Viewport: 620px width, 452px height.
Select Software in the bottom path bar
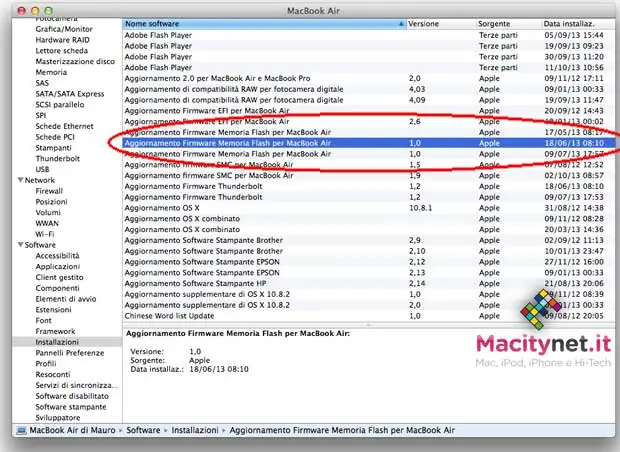[143, 430]
